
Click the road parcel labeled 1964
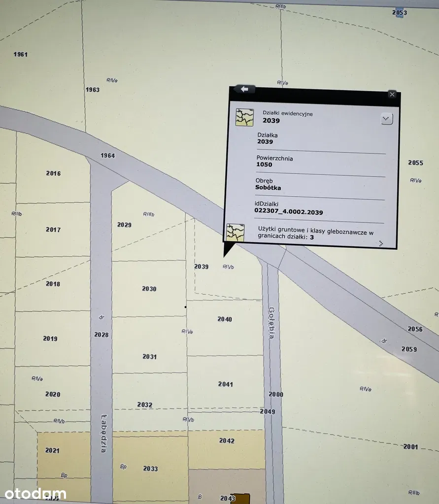pos(107,156)
